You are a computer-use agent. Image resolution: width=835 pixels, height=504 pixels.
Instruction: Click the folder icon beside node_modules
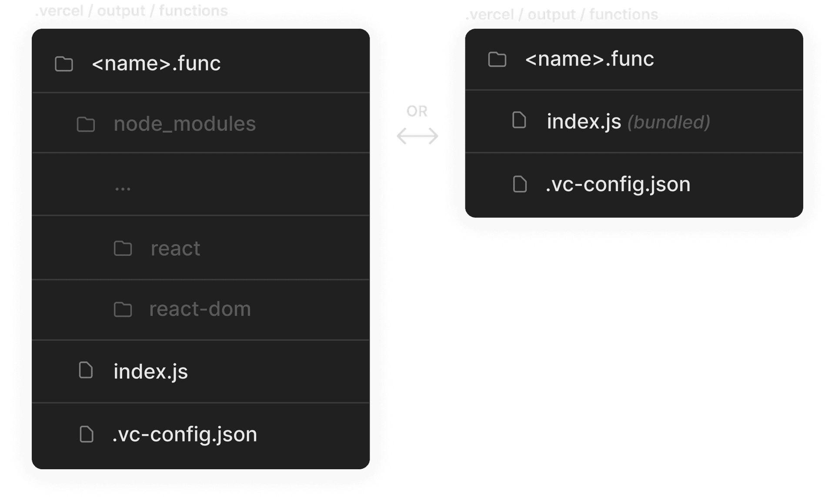coord(86,124)
